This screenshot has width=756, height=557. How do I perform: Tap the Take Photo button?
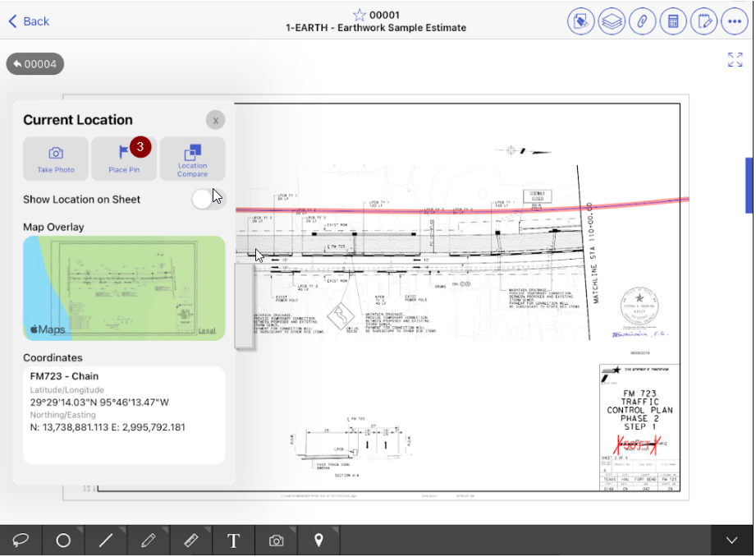point(56,159)
